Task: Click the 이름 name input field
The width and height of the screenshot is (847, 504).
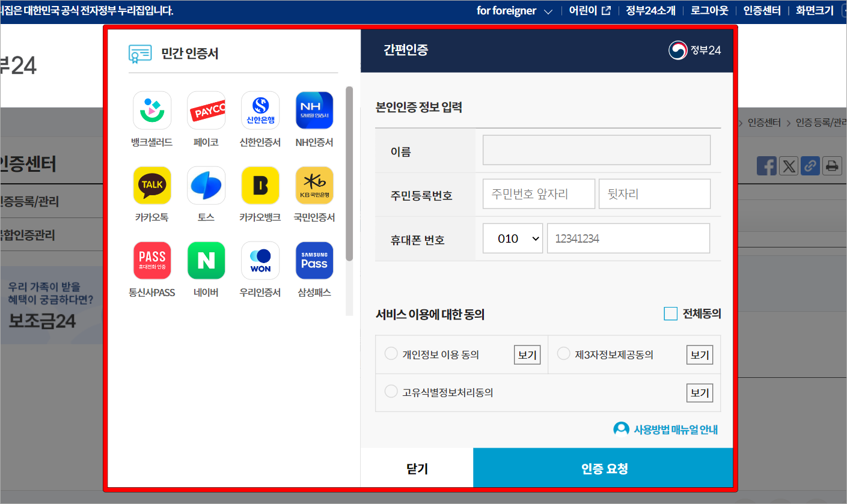Action: point(596,150)
